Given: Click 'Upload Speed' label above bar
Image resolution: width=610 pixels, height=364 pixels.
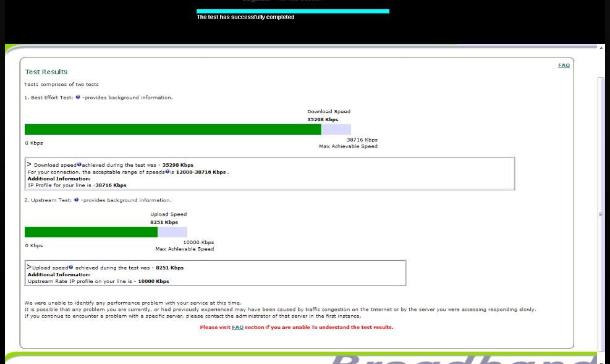Looking at the screenshot, I should click(169, 214).
